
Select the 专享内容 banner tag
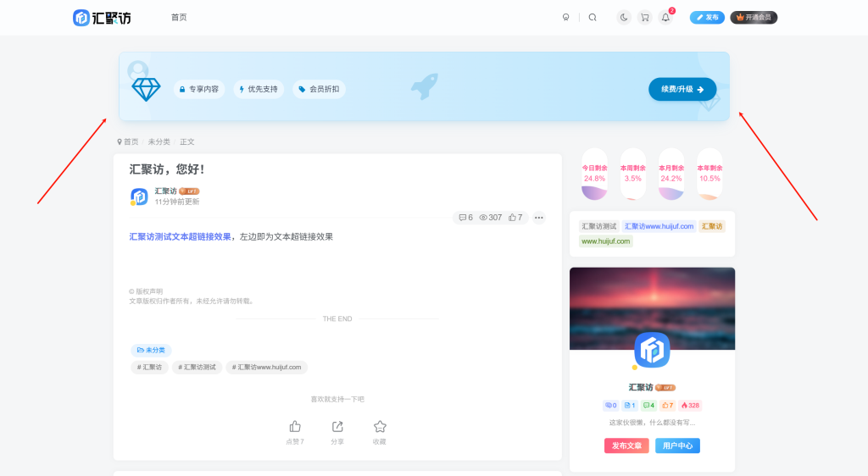[198, 89]
